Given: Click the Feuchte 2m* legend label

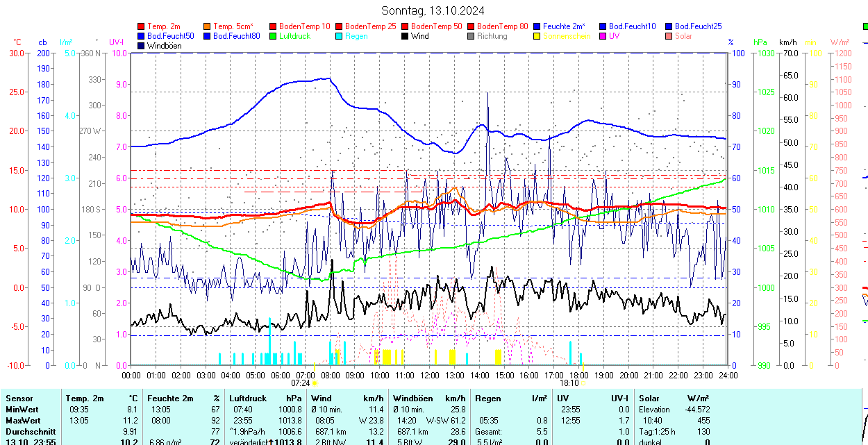Looking at the screenshot, I should tap(564, 26).
